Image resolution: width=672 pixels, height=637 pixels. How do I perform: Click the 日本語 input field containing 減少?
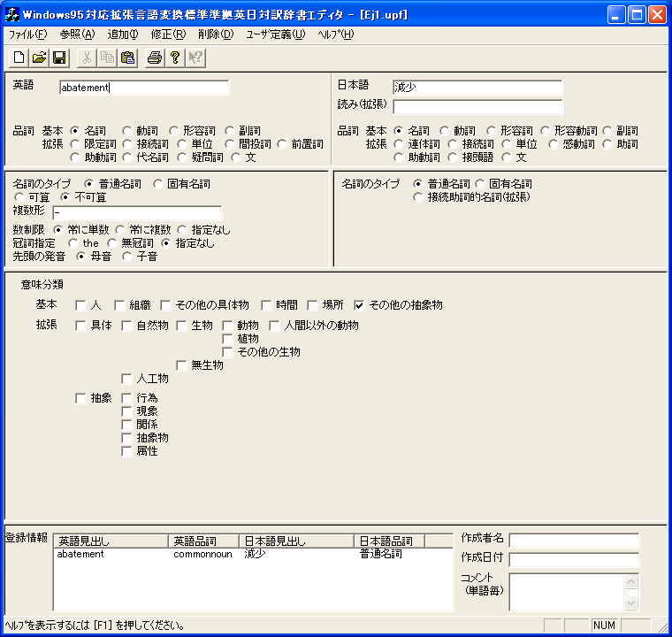pos(477,88)
